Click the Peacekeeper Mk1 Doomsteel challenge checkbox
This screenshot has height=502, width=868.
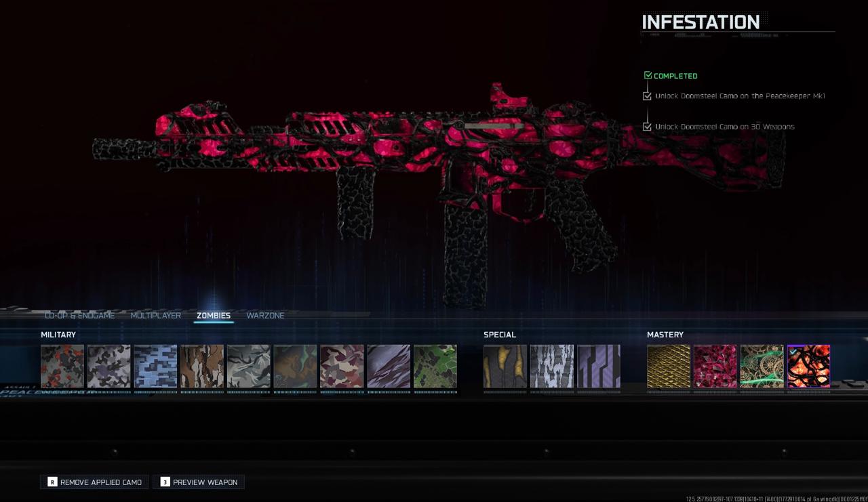tap(648, 96)
